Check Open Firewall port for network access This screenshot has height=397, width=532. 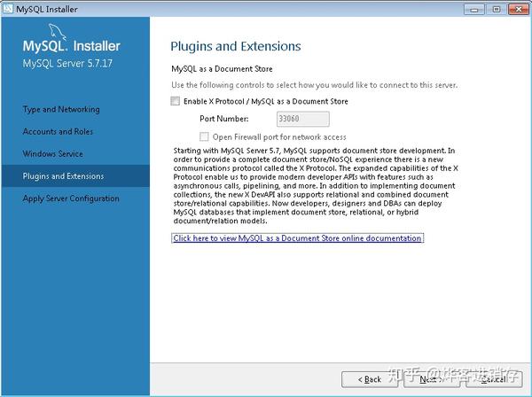[x=204, y=136]
